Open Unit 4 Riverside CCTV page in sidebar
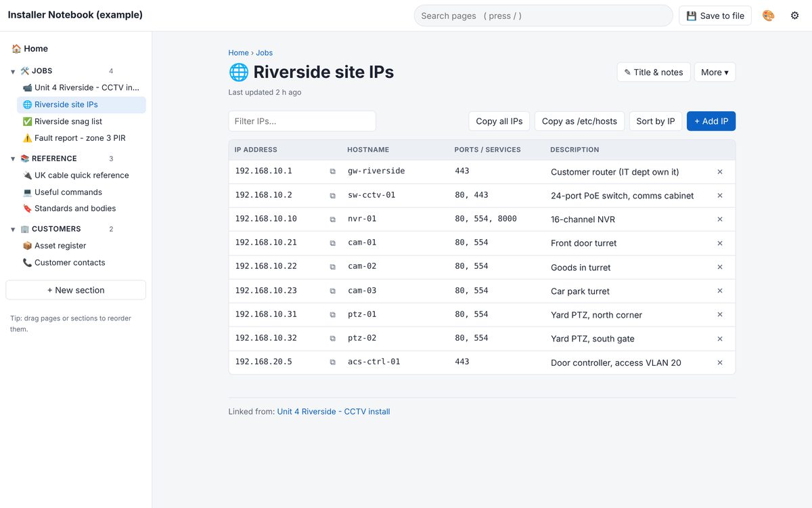This screenshot has height=508, width=812. pyautogui.click(x=81, y=87)
